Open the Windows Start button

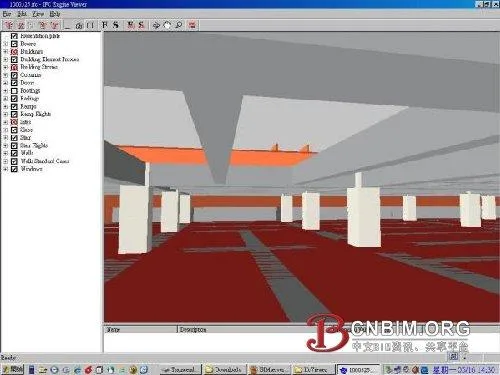[x=12, y=369]
